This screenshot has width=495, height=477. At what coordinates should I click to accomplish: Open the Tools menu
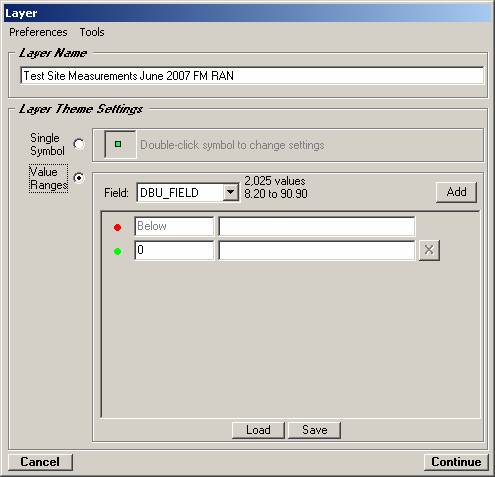pyautogui.click(x=92, y=32)
